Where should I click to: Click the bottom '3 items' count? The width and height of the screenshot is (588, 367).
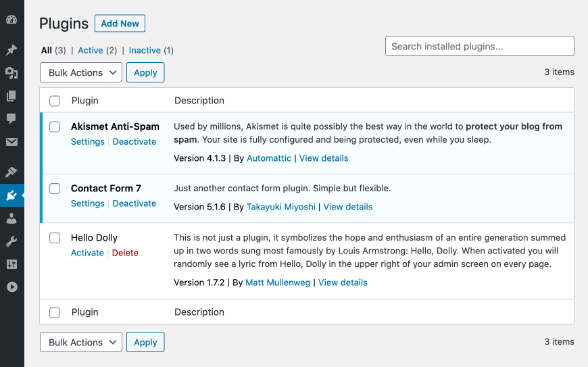point(559,341)
